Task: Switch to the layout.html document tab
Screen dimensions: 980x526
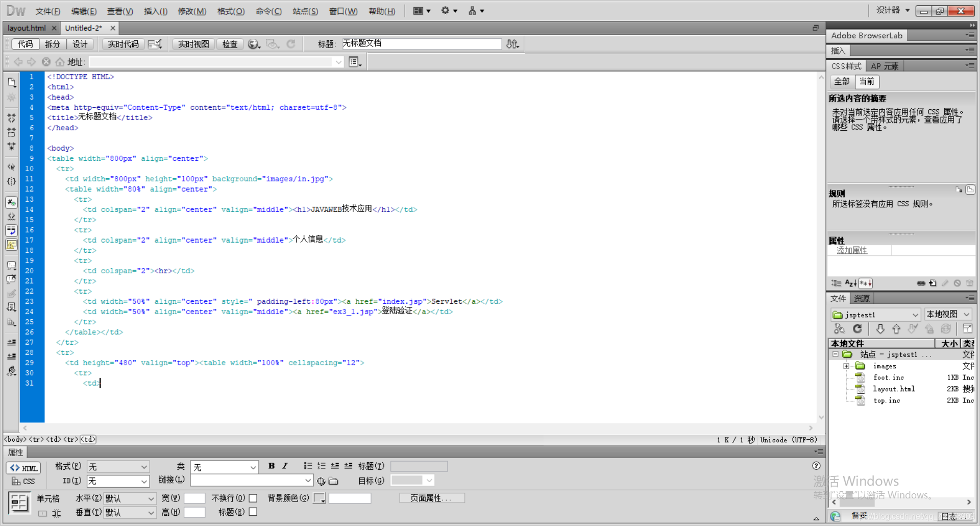Action: (x=27, y=28)
